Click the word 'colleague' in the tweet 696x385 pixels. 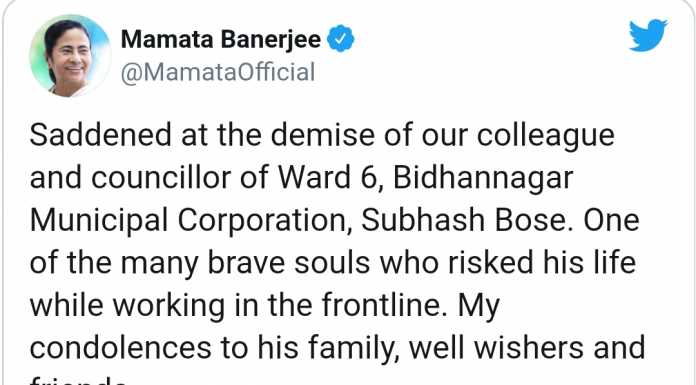coord(546,135)
